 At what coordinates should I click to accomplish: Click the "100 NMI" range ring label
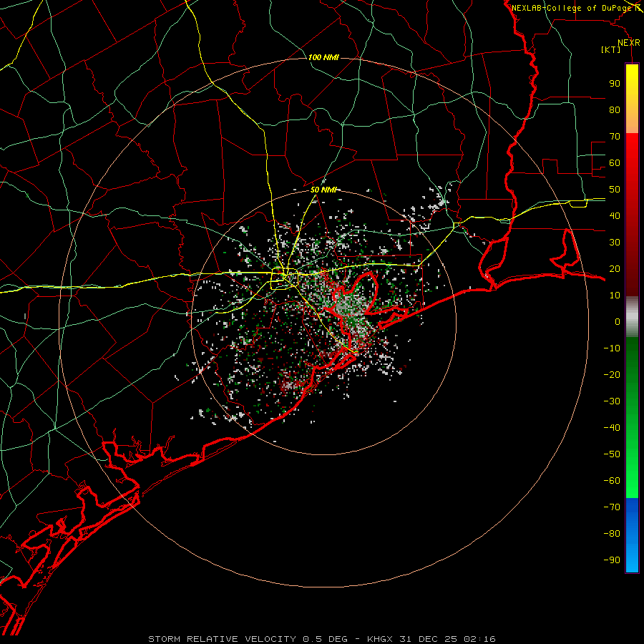323,57
